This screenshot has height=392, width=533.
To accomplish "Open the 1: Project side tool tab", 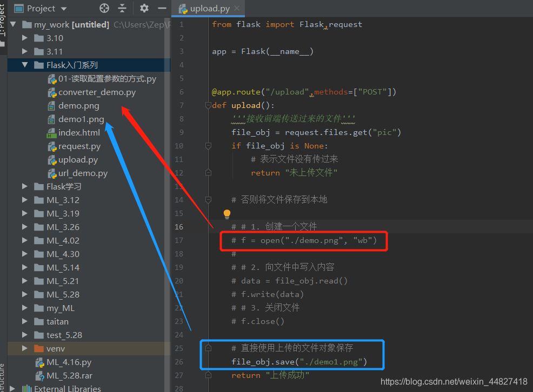I will point(3,24).
